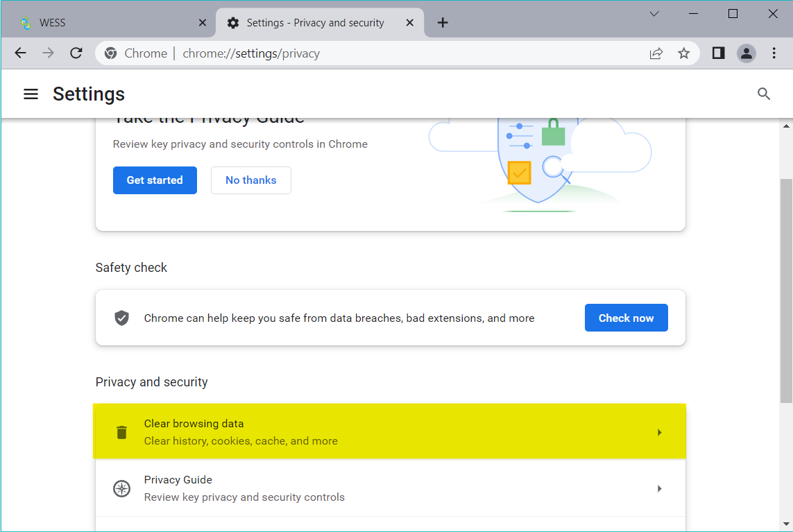Reload the current settings page
The width and height of the screenshot is (793, 532).
tap(76, 53)
